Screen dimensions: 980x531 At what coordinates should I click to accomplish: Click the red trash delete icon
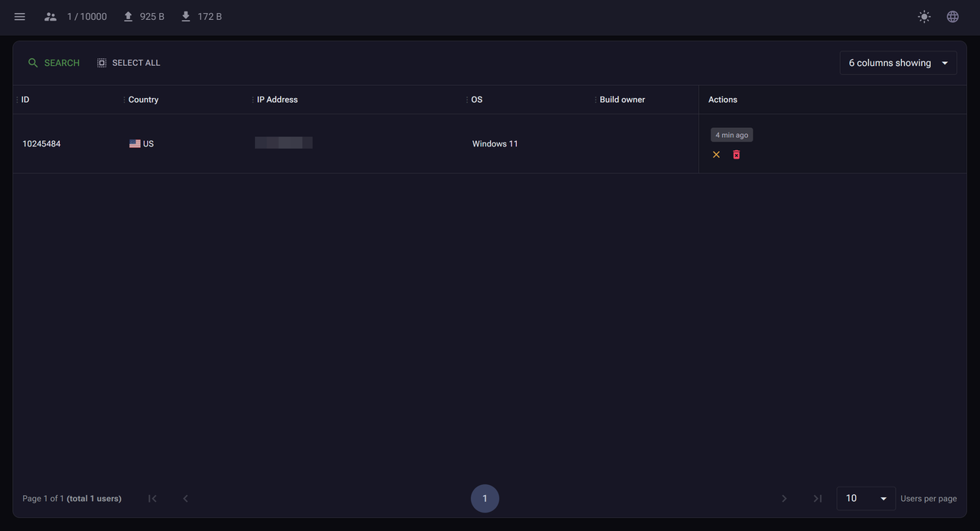737,155
